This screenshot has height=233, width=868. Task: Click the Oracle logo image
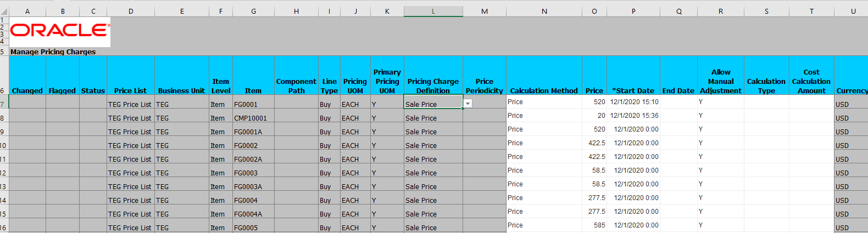click(60, 31)
